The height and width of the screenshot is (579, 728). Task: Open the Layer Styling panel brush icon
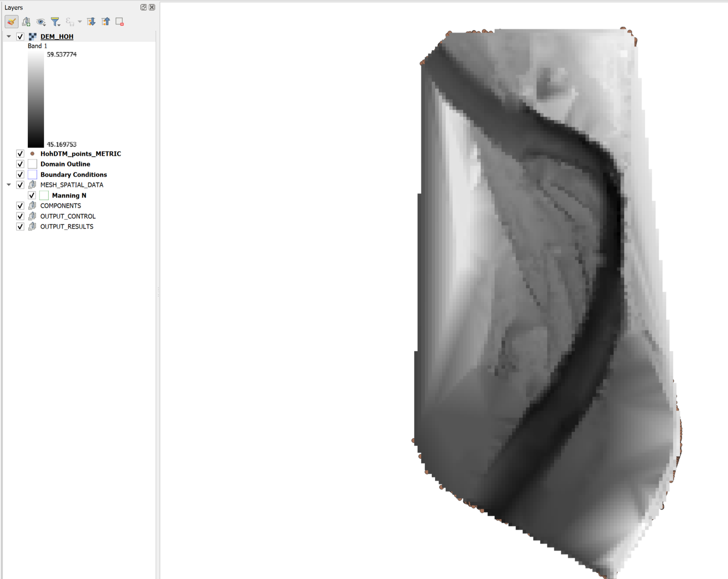pyautogui.click(x=11, y=21)
